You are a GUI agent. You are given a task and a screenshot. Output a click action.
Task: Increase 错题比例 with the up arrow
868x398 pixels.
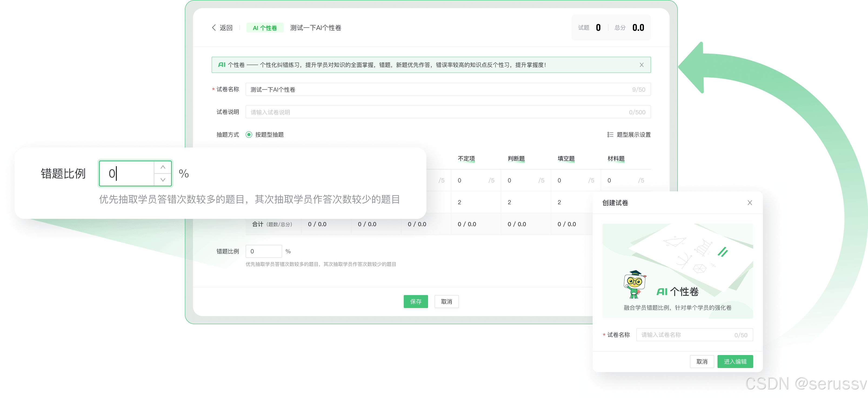tap(163, 167)
